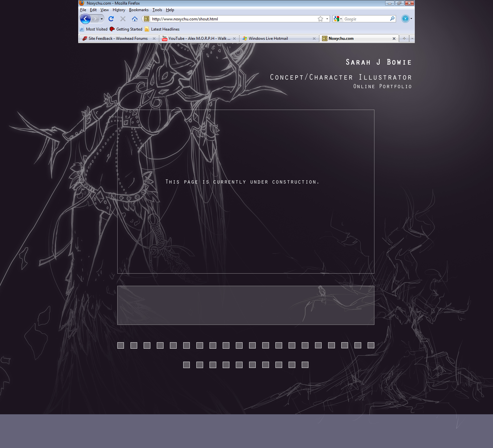Open the new tab plus button
The height and width of the screenshot is (448, 493).
pyautogui.click(x=404, y=38)
